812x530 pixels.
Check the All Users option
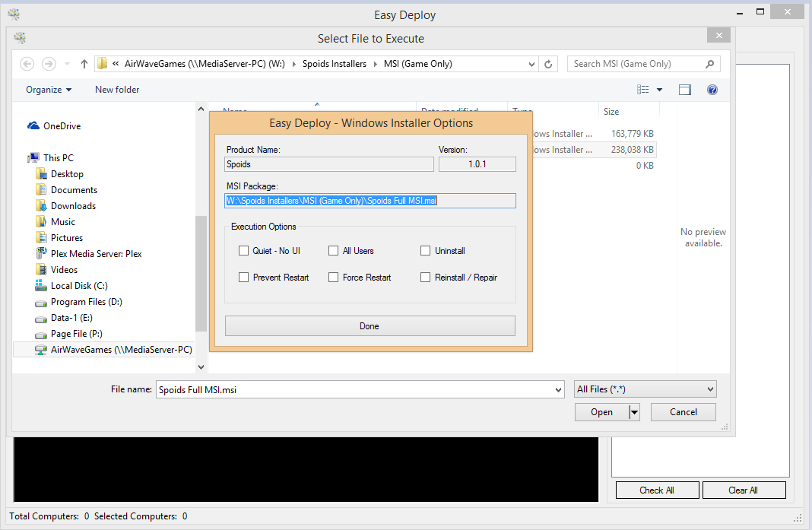pos(334,251)
